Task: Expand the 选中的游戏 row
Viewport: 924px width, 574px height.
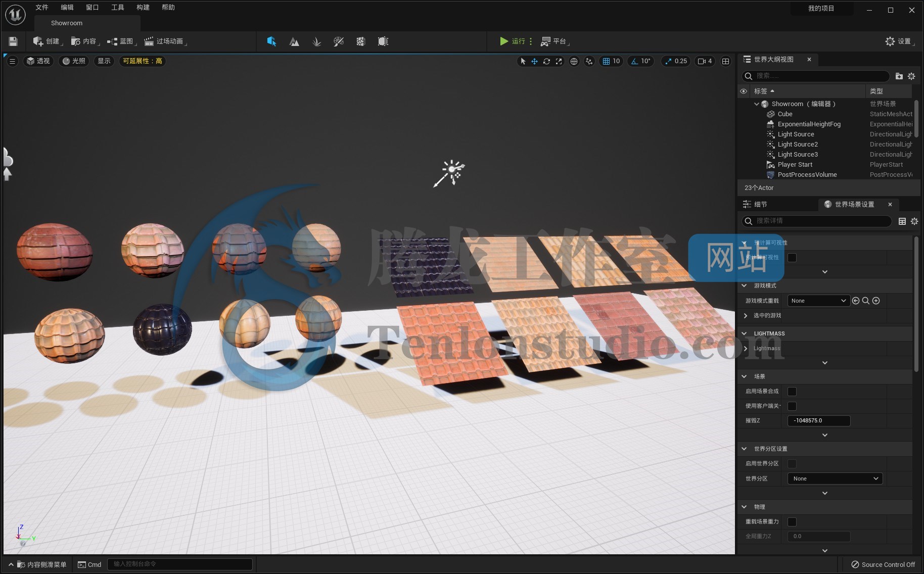Action: [x=746, y=315]
